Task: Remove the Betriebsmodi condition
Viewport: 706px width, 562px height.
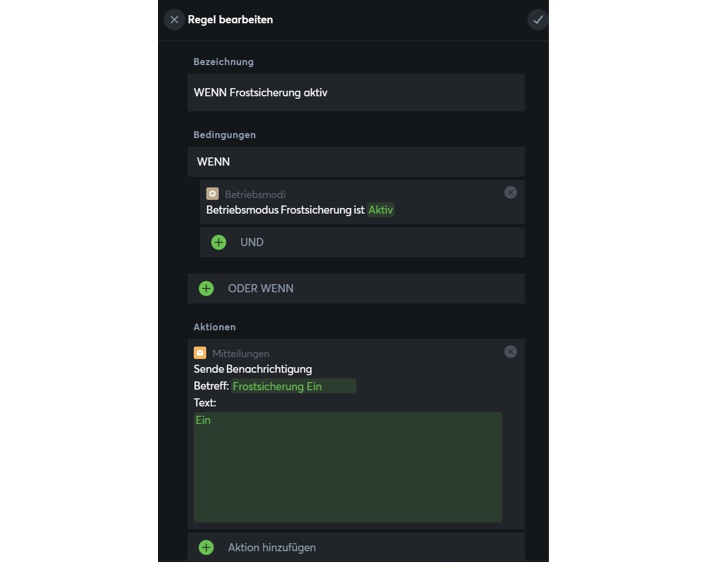Action: 510,192
